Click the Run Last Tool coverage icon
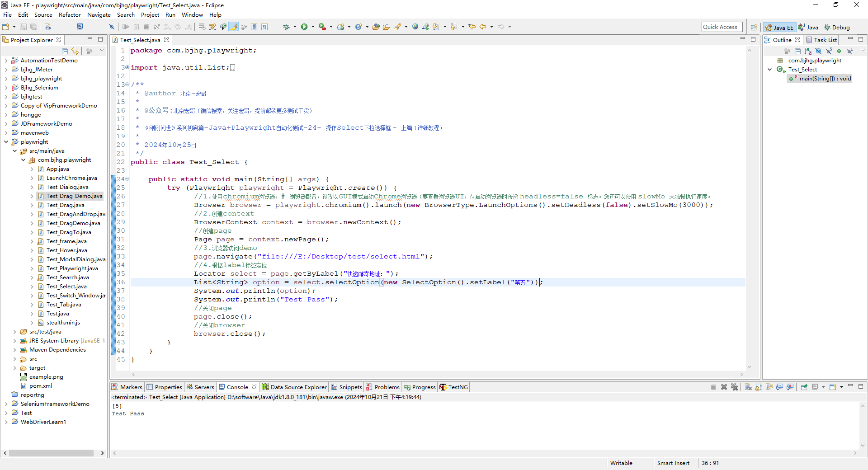 click(322, 27)
